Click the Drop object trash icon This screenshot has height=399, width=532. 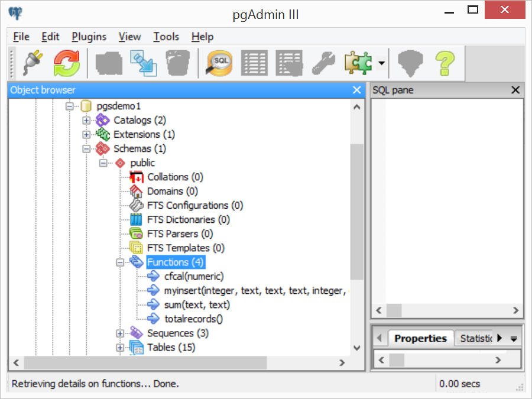coord(178,63)
